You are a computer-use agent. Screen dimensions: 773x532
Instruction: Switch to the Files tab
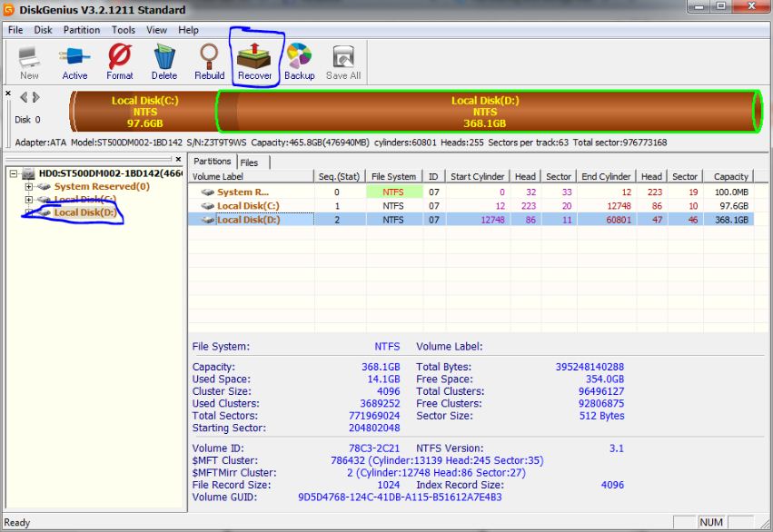point(249,163)
